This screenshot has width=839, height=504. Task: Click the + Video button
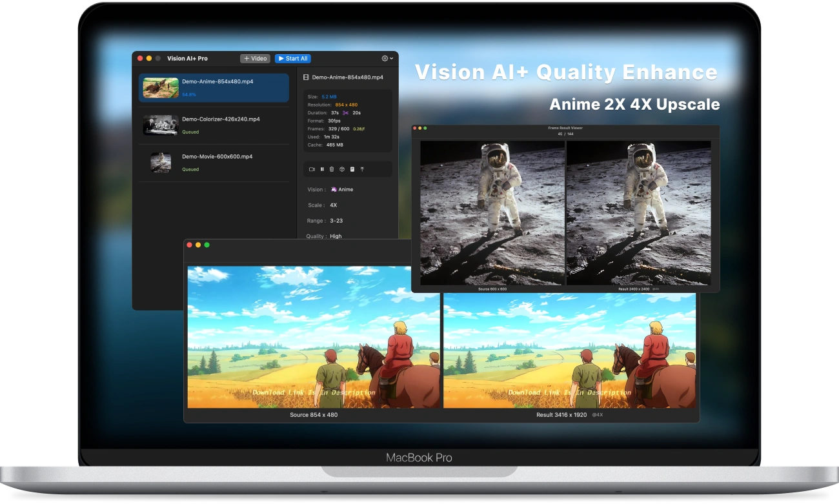tap(255, 59)
